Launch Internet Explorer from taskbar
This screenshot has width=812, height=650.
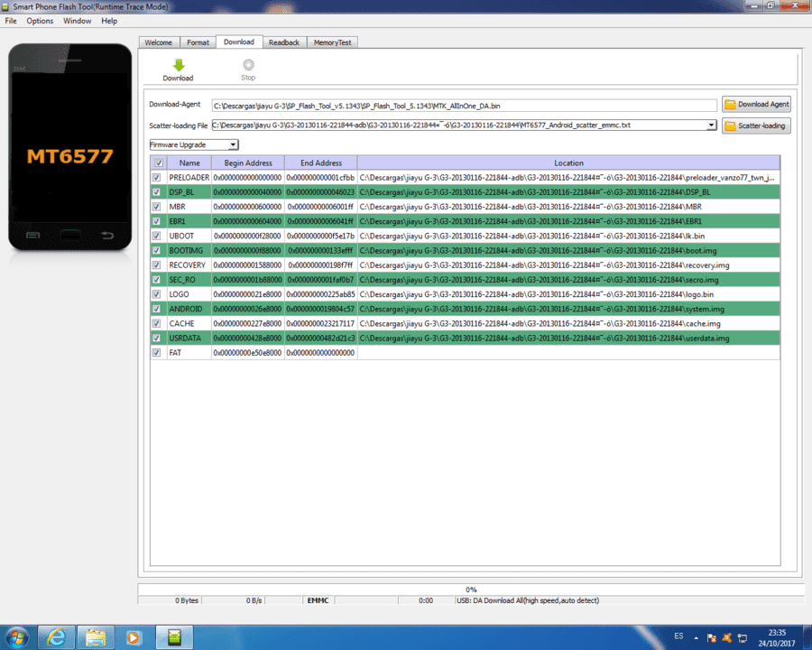(57, 637)
